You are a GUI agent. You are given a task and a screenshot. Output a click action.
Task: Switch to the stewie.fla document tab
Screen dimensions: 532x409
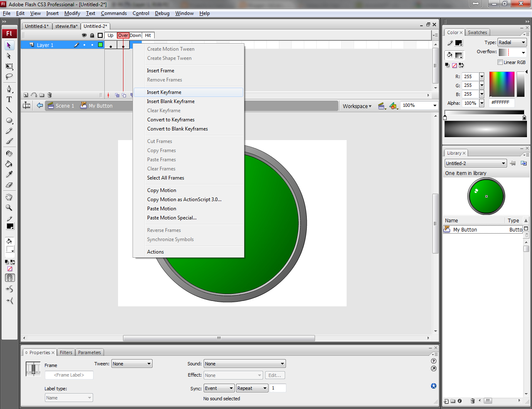click(66, 26)
